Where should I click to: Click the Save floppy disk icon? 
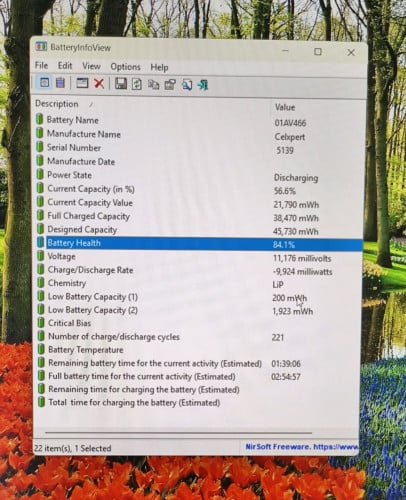tap(121, 83)
